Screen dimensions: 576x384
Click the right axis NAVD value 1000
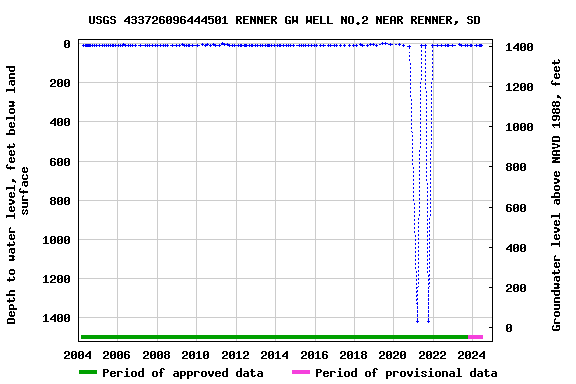coord(519,127)
